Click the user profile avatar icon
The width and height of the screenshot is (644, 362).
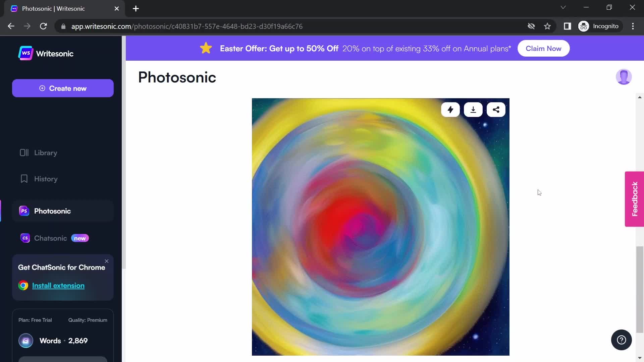click(x=625, y=76)
